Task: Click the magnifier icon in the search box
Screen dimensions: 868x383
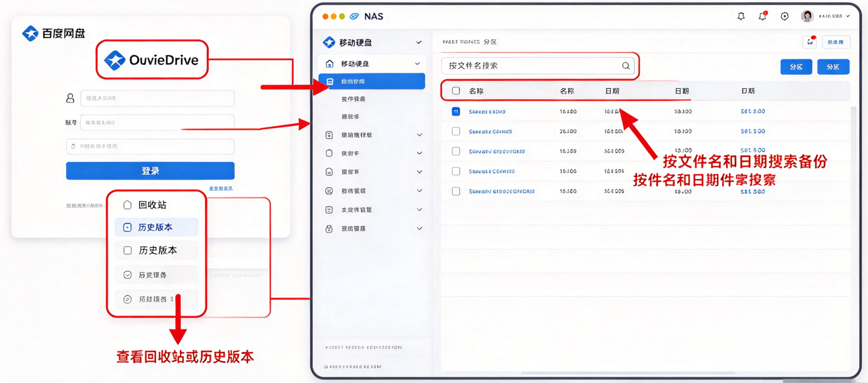Action: [x=626, y=66]
